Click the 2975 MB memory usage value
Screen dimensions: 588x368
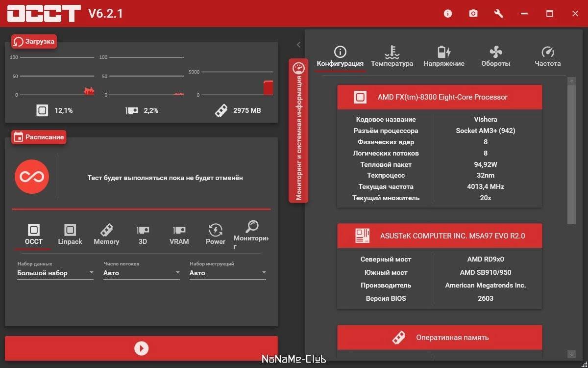[x=247, y=110]
